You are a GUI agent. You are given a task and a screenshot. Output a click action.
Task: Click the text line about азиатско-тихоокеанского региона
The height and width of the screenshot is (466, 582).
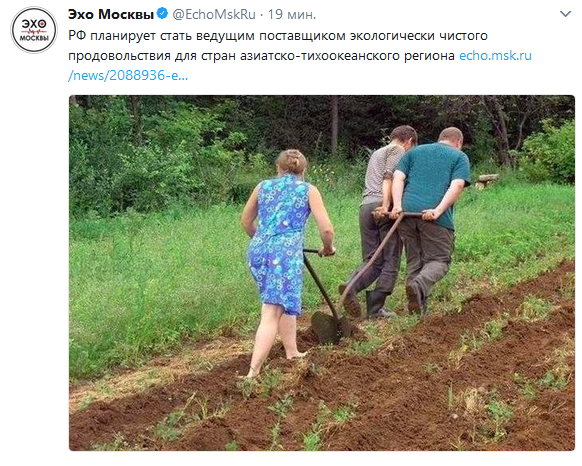pos(261,55)
